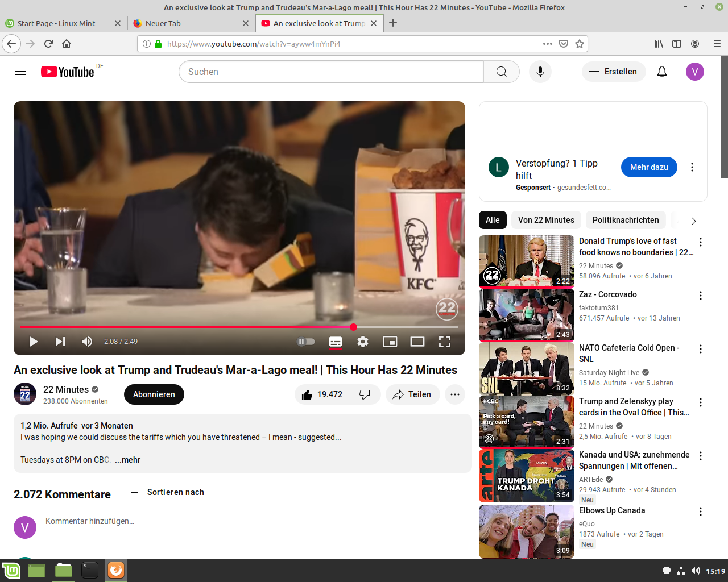Share the video via Teilen
This screenshot has height=582, width=728.
[413, 394]
